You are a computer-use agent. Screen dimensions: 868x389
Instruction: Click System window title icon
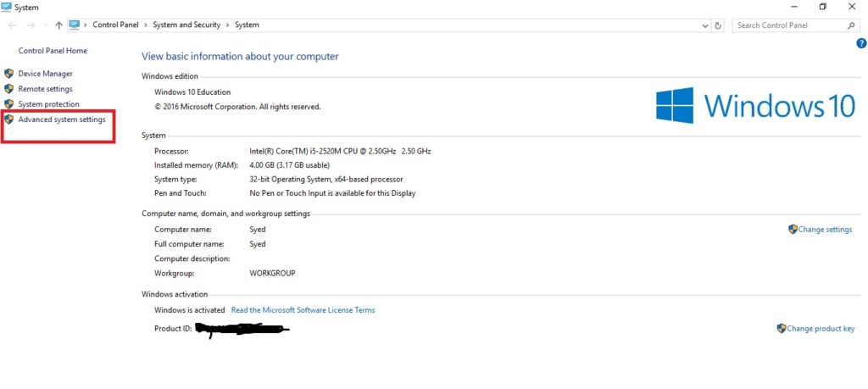tap(7, 7)
